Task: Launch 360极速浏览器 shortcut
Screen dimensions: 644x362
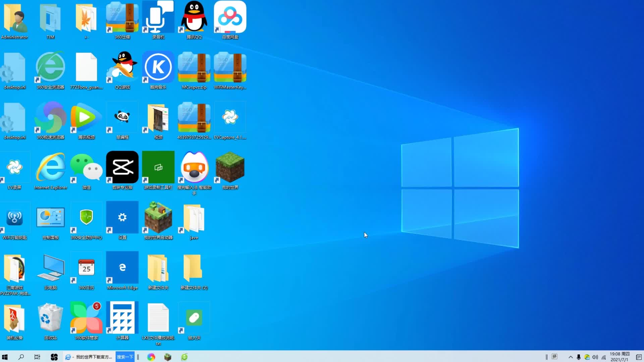Action: (50, 121)
